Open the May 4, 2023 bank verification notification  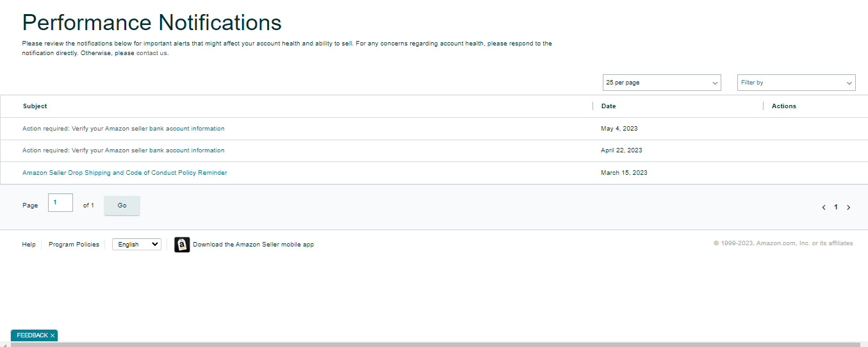click(124, 129)
